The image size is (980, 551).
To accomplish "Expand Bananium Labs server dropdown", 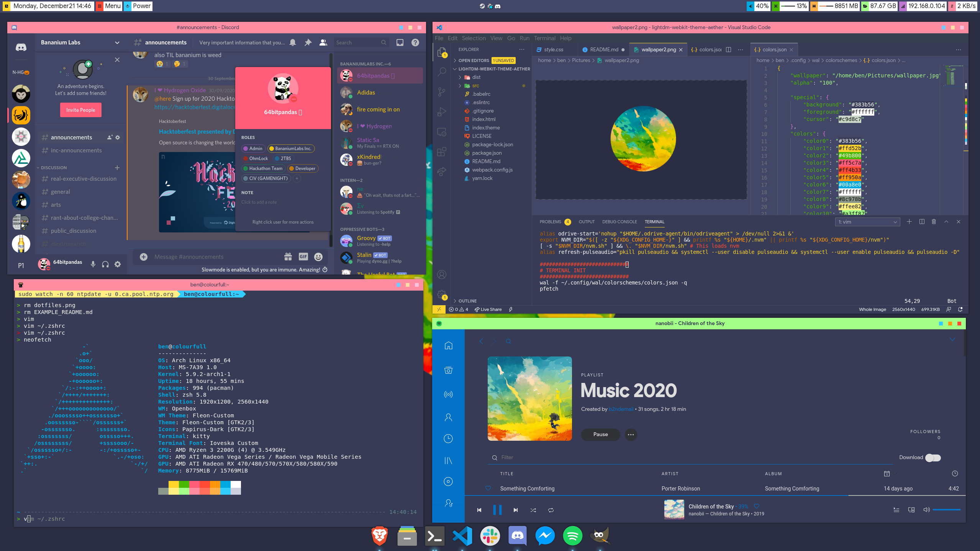I will pos(117,43).
